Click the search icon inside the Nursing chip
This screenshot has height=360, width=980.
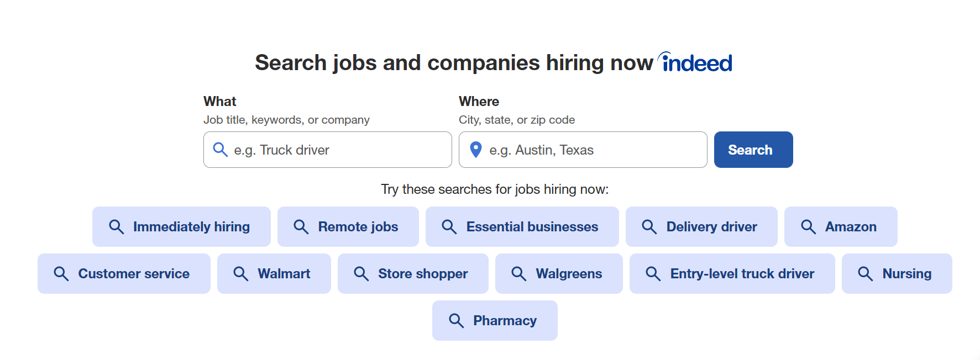pos(865,273)
